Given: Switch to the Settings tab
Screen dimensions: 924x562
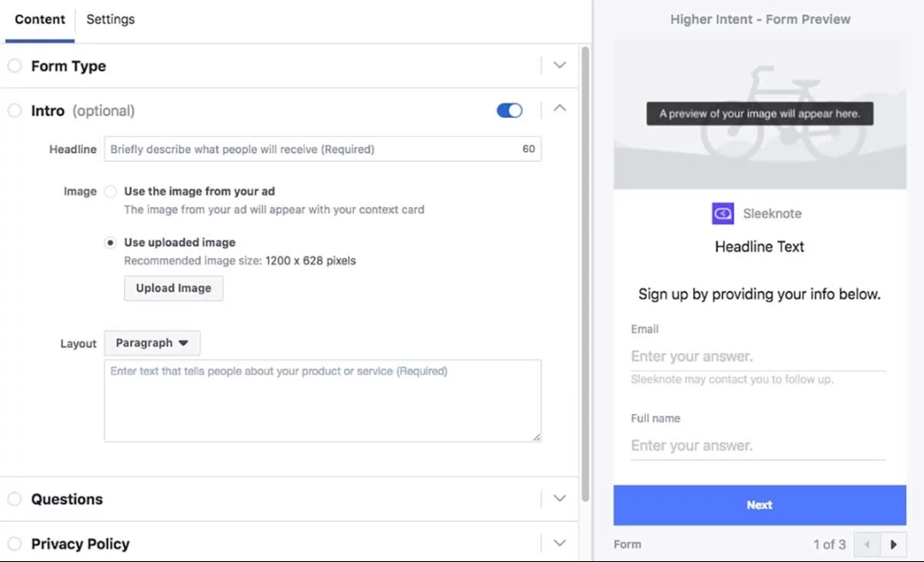Looking at the screenshot, I should tap(110, 20).
